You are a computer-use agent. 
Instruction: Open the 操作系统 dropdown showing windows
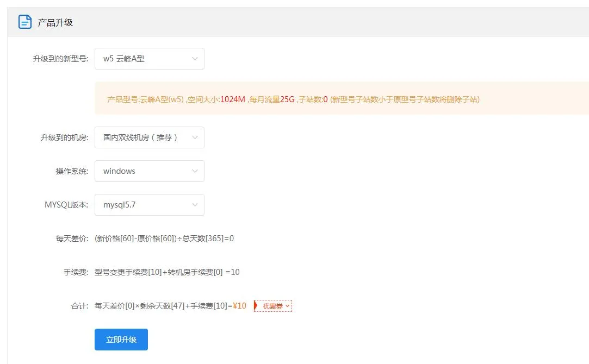click(x=150, y=171)
